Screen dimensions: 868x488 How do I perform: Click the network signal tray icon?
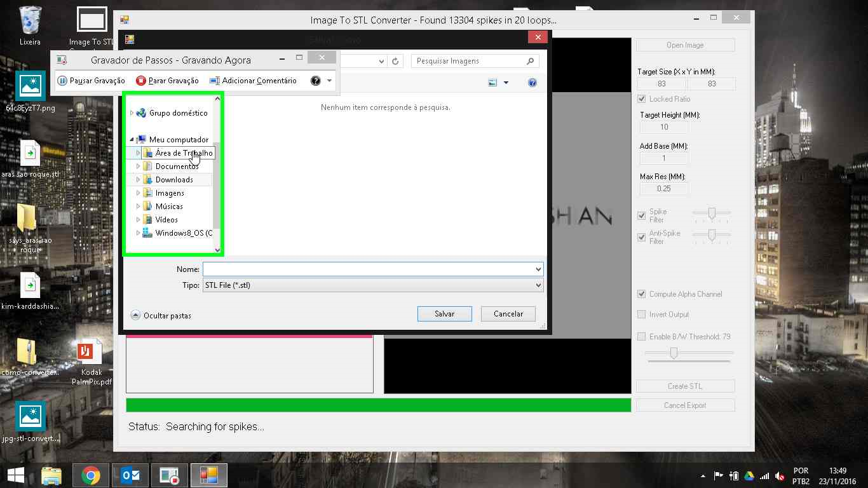click(x=764, y=476)
